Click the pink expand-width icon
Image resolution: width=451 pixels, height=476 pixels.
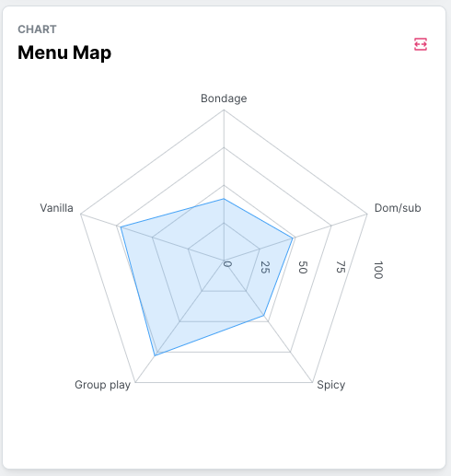pyautogui.click(x=421, y=44)
